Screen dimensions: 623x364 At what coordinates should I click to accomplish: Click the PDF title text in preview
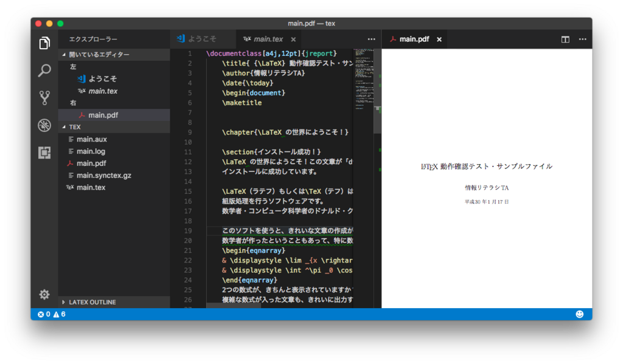[487, 167]
